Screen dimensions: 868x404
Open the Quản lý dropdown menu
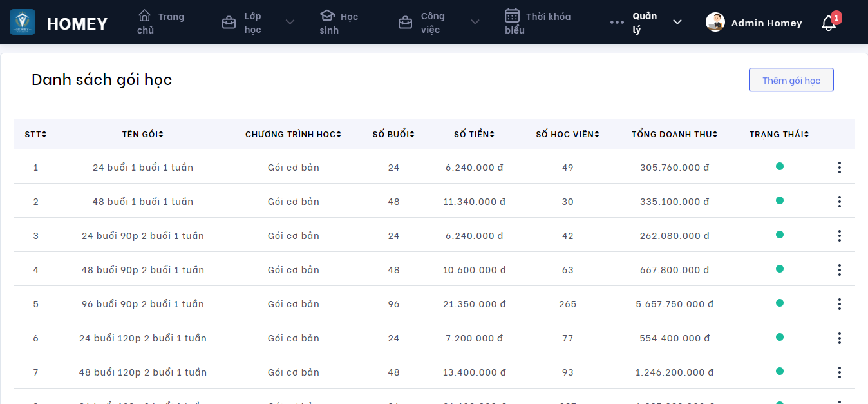point(677,23)
